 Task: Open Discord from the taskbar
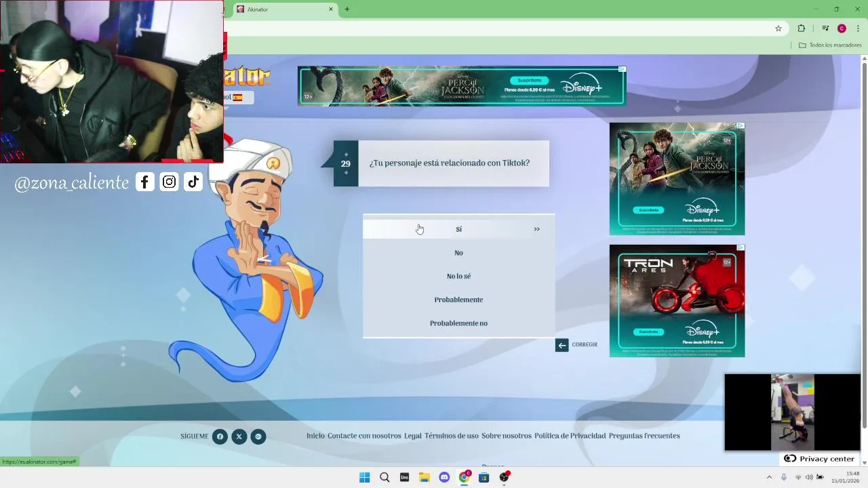coord(444,477)
